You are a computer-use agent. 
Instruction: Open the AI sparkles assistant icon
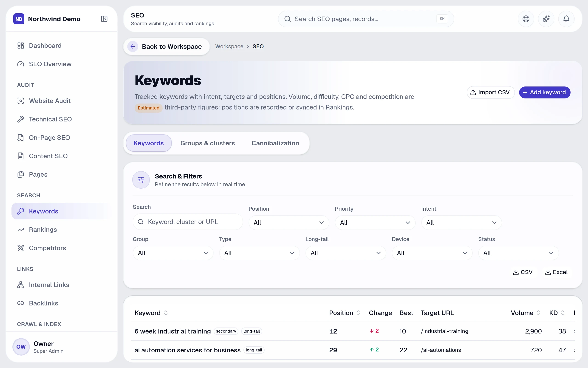point(546,19)
